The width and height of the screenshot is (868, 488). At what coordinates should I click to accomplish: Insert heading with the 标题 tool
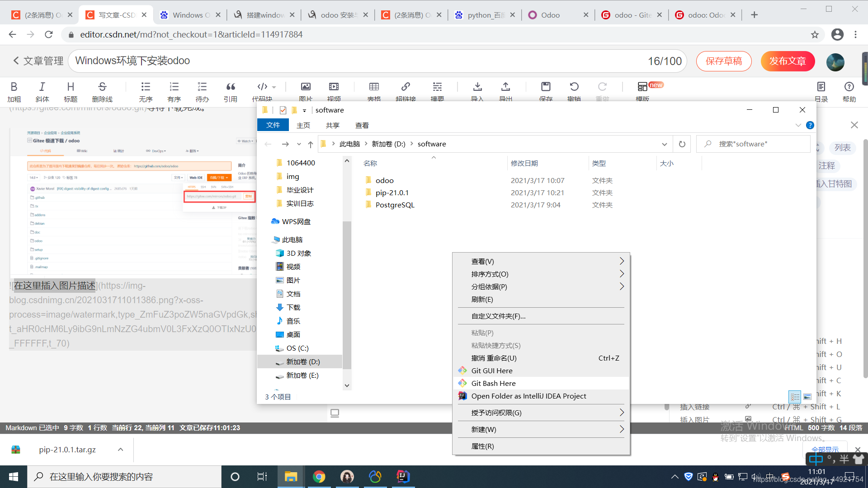[x=71, y=92]
